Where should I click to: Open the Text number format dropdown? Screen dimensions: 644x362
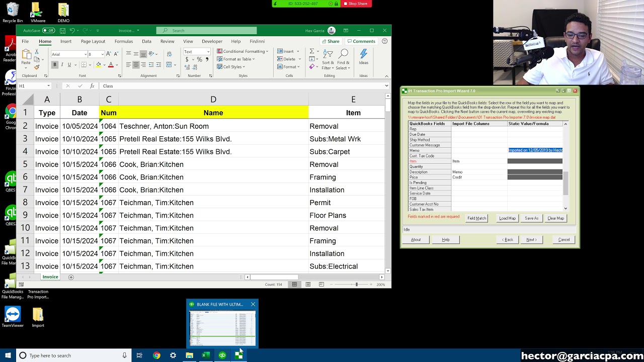(208, 52)
